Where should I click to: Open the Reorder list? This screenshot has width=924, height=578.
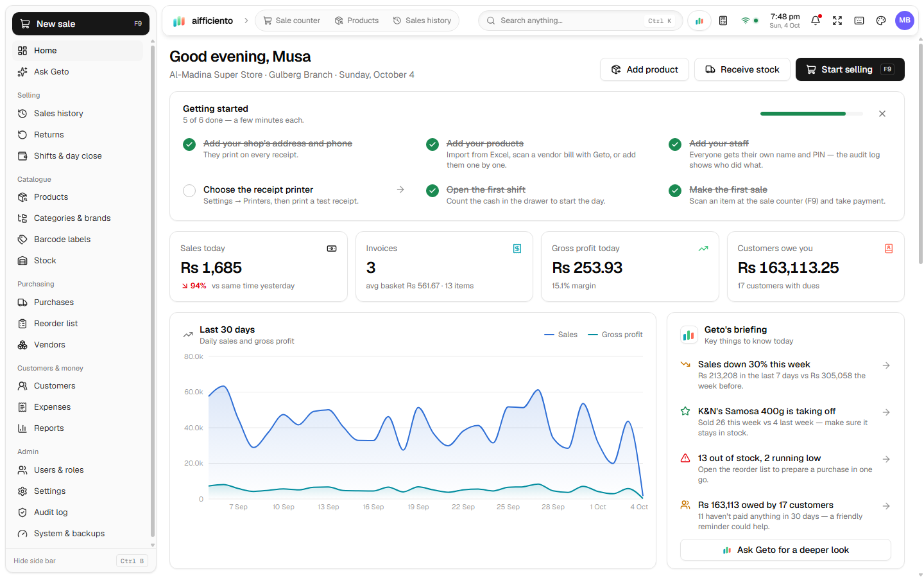pos(78,324)
